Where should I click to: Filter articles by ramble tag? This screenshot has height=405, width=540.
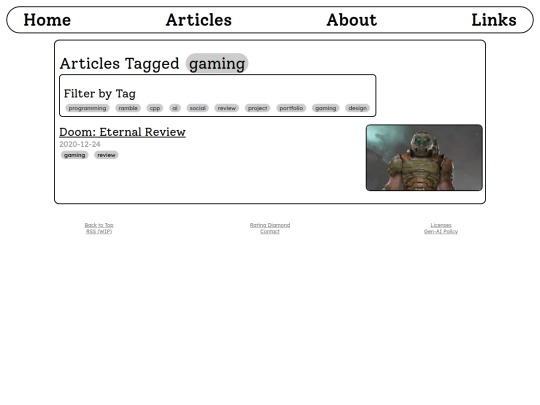click(128, 108)
